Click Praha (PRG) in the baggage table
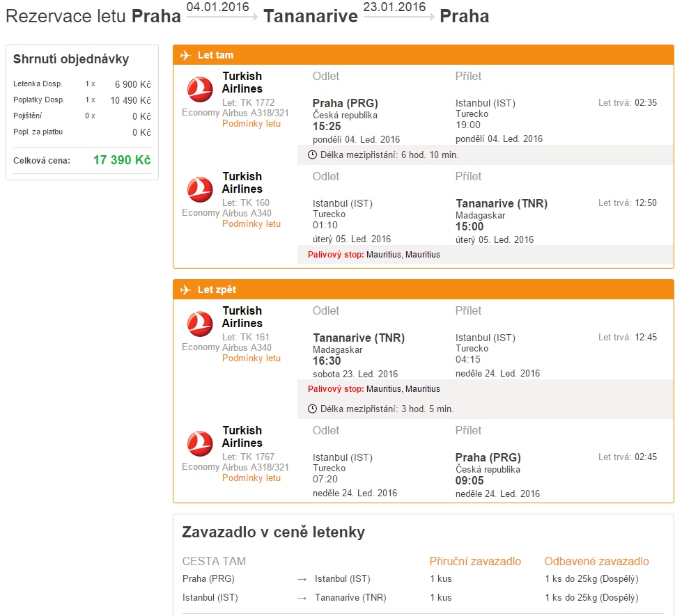 (x=208, y=579)
